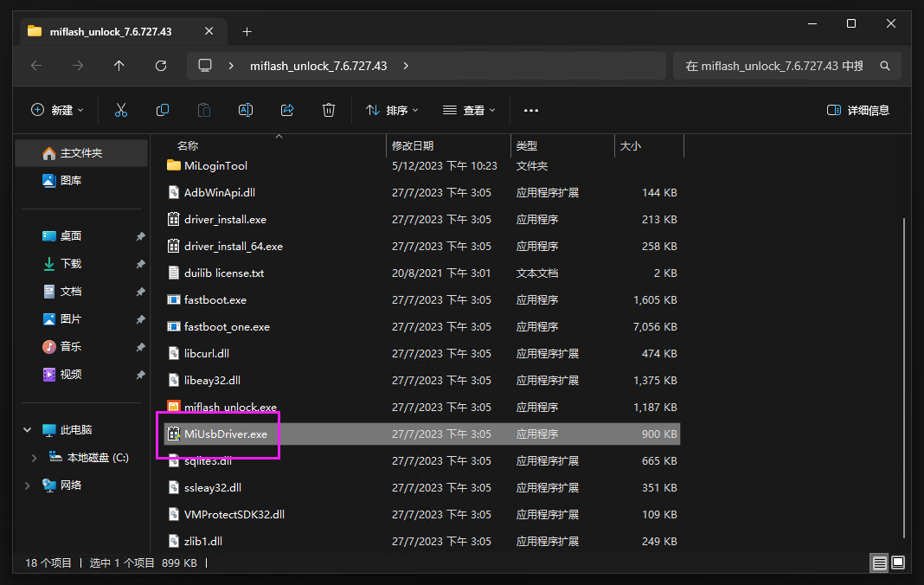Switch to large thumbnails view layout
924x585 pixels.
coord(899,563)
